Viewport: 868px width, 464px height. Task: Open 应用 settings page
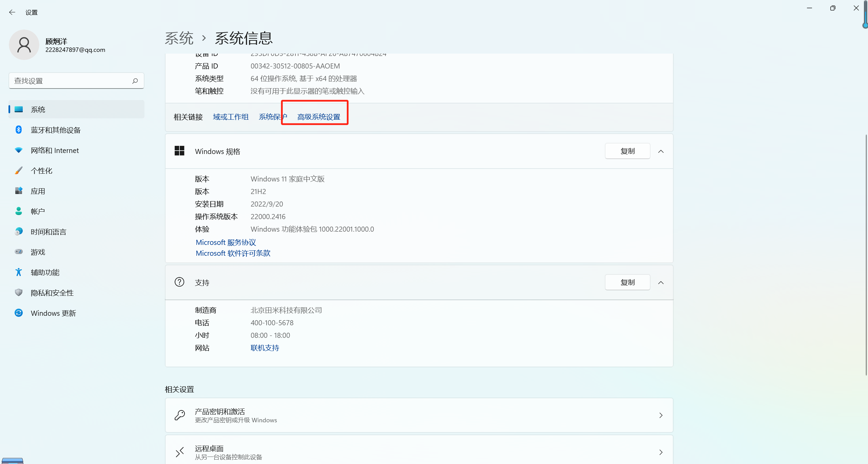77,191
